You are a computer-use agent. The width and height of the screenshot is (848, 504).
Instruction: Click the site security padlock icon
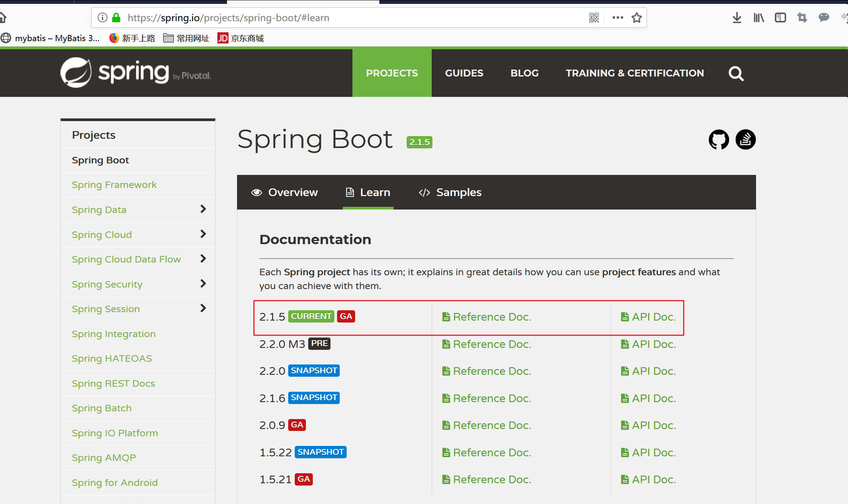coord(116,17)
